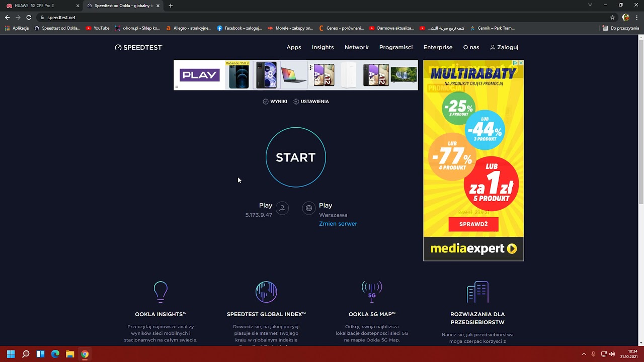Open the Speedtest logo home link
This screenshot has height=362, width=644.
[138, 47]
